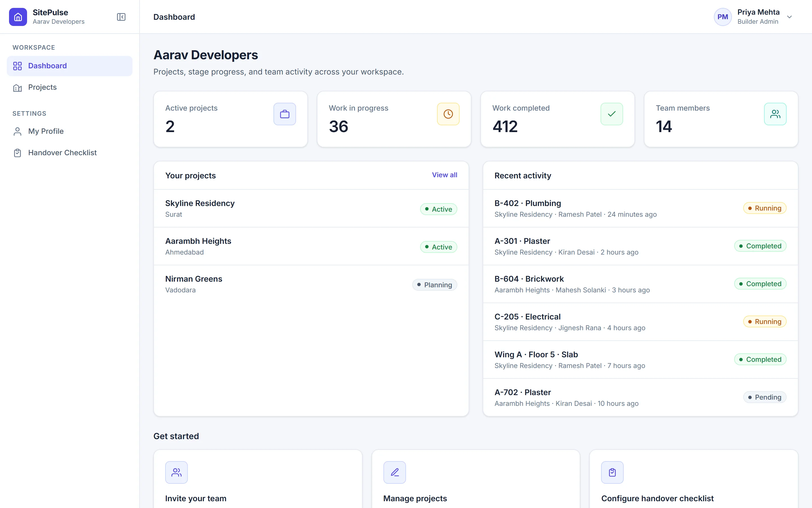Open the Handover Checklist menu item

(69, 153)
